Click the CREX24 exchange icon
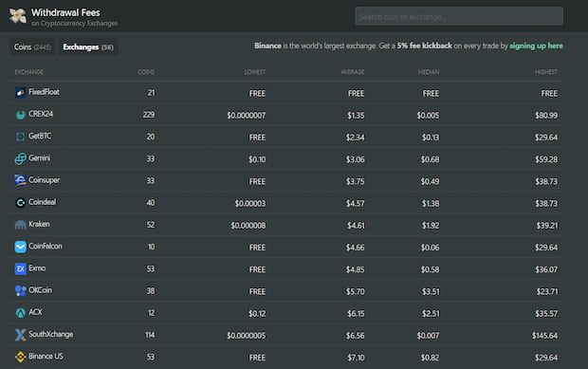This screenshot has height=369, width=588. [x=20, y=115]
